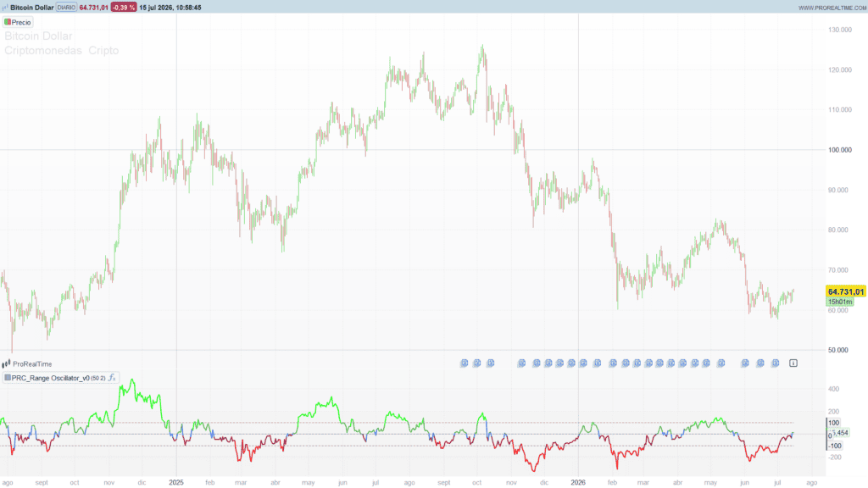
Task: Click the info icon at the event row's end
Action: (x=793, y=363)
